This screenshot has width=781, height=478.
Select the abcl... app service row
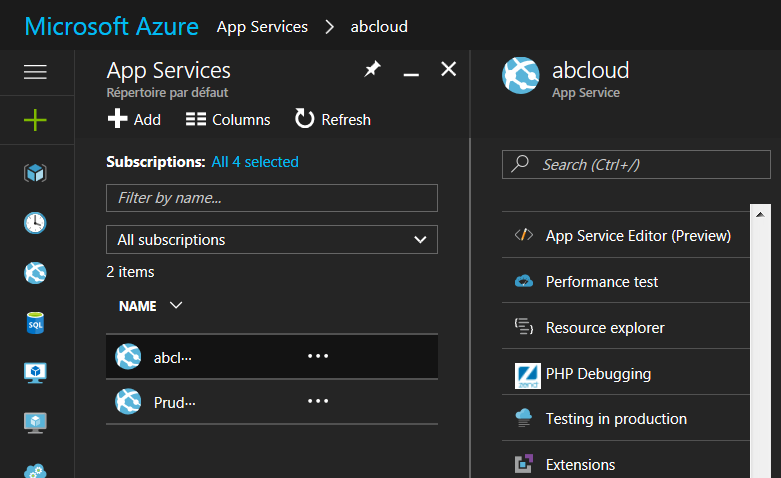[x=272, y=357]
